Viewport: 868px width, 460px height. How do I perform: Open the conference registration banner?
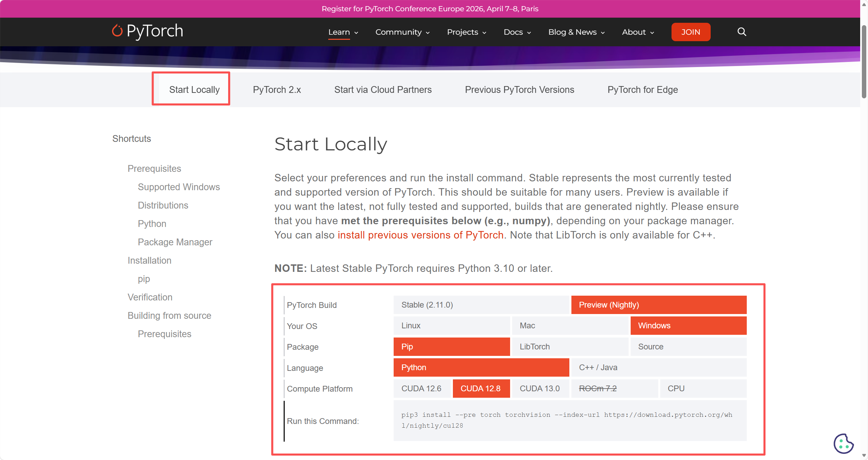point(430,9)
